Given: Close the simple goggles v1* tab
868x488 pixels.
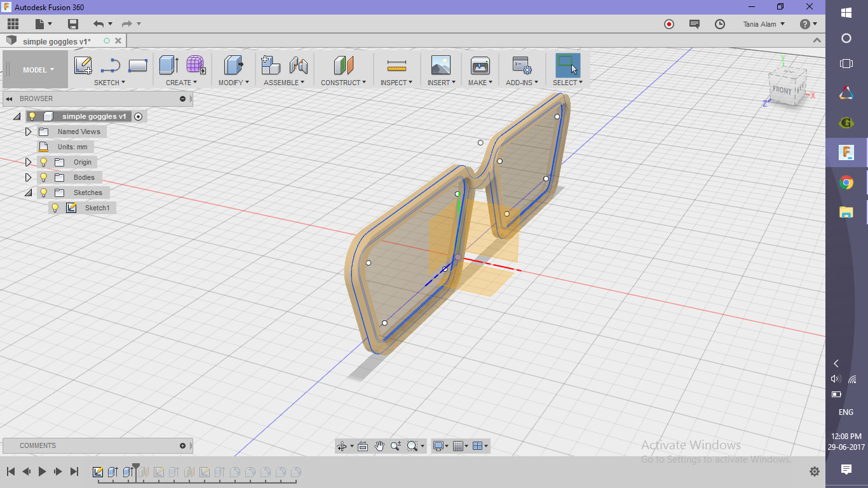Looking at the screenshot, I should [119, 41].
